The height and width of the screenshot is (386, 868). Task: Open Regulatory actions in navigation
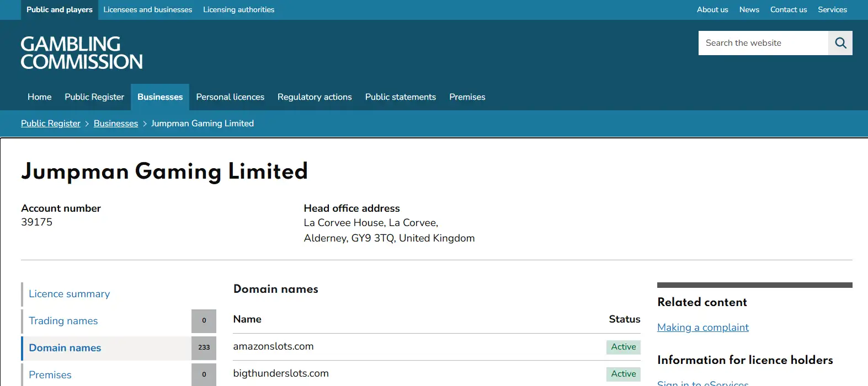(315, 97)
